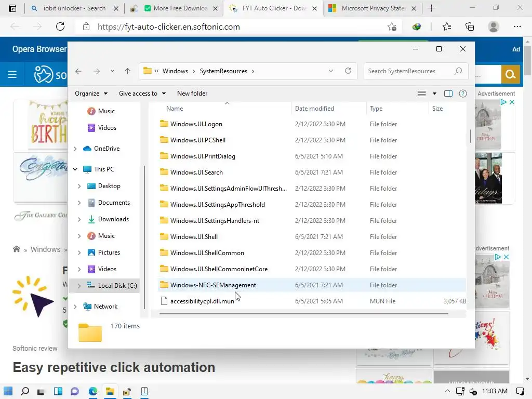Viewport: 532px width, 399px height.
Task: Open Give access to menu
Action: 142,94
